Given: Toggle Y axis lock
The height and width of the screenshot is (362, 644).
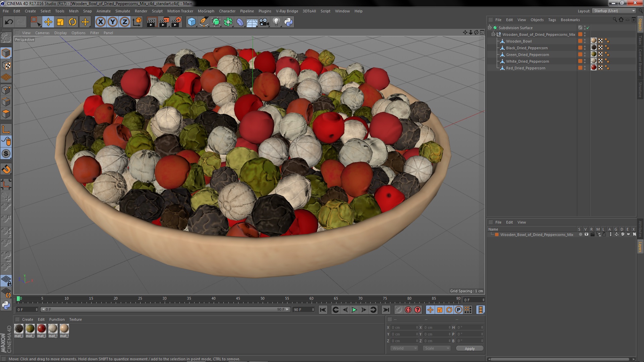Looking at the screenshot, I should coord(113,22).
